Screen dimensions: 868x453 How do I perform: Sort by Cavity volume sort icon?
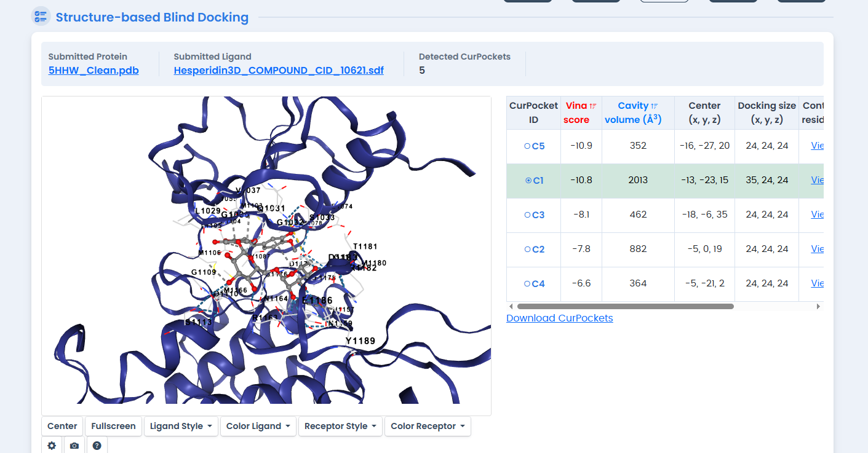coord(655,106)
